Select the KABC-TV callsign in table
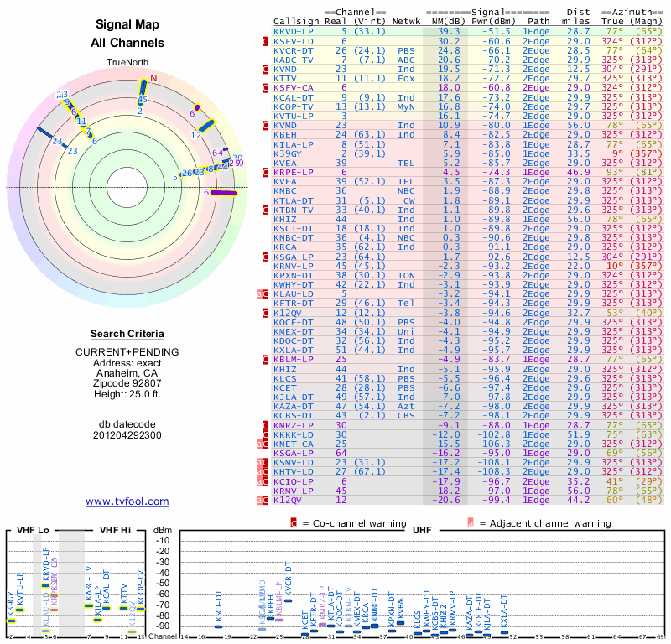Viewport: 671px width, 644px height. pos(294,60)
